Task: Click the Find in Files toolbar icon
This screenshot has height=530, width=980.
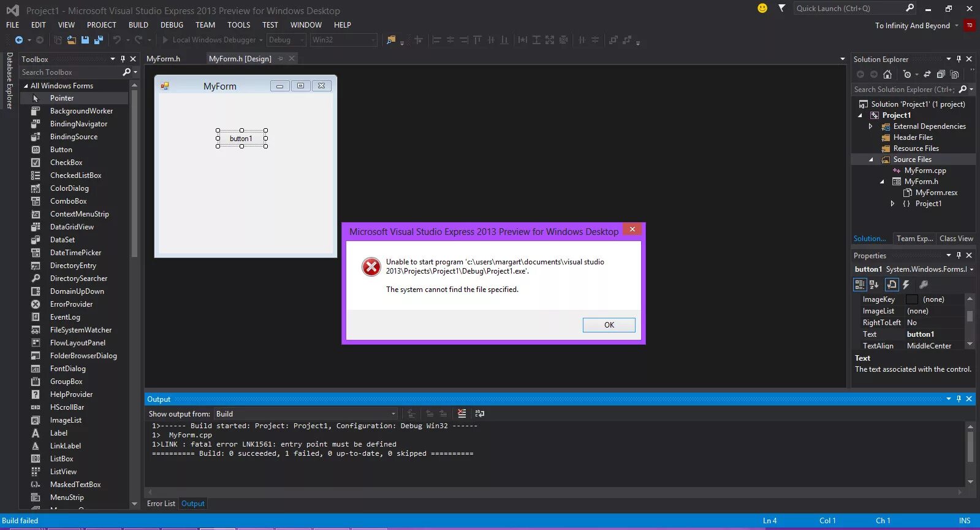Action: [x=390, y=40]
